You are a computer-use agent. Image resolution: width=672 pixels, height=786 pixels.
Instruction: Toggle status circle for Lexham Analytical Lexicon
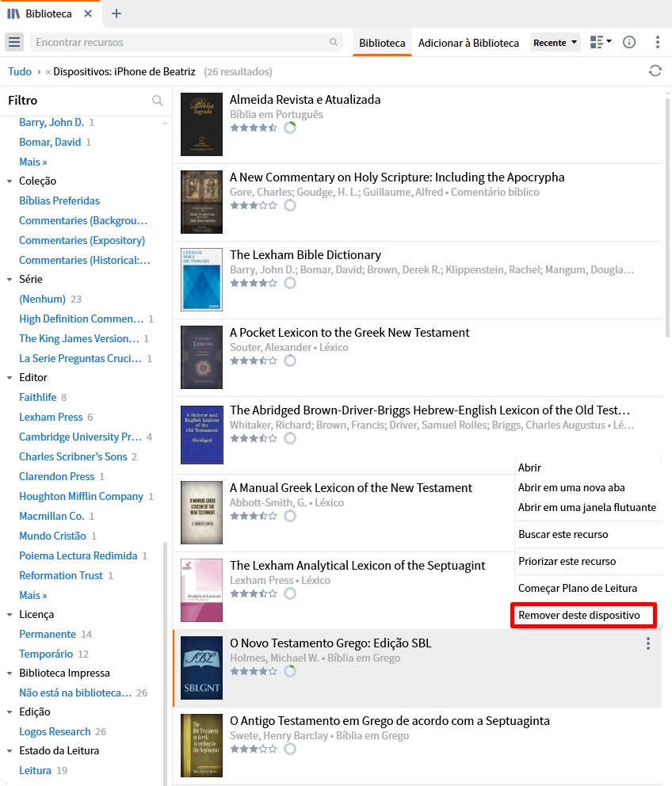pos(290,593)
